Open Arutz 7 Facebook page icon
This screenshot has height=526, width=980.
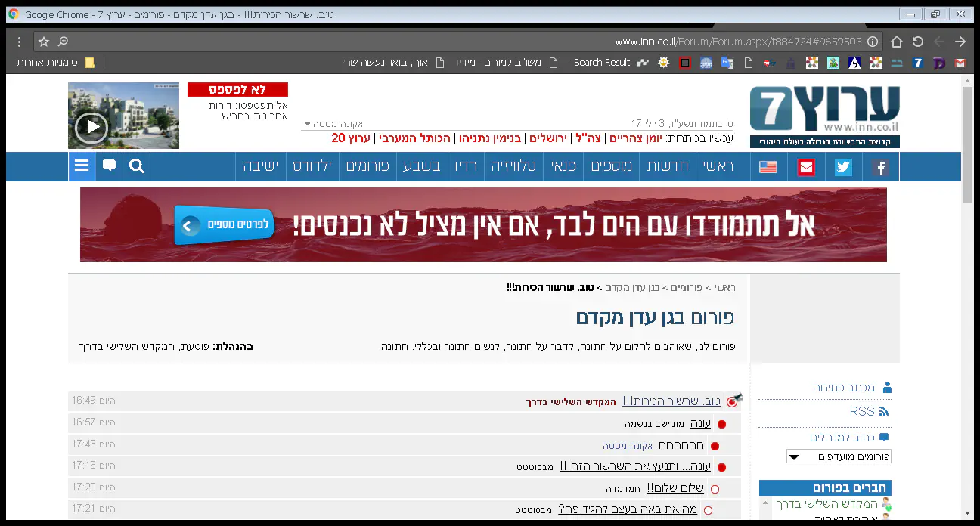880,167
